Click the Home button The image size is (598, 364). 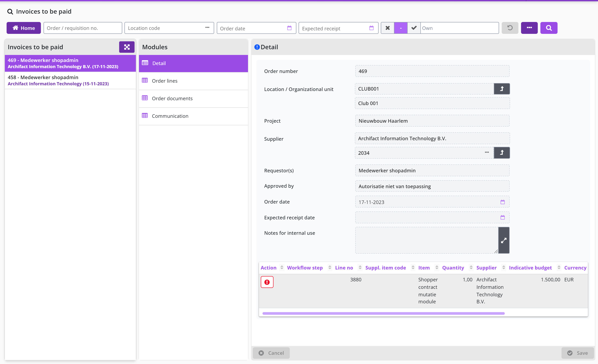(24, 28)
